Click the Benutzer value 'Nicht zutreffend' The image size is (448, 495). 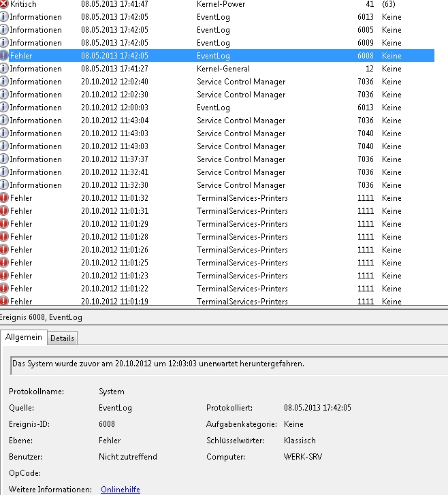pyautogui.click(x=128, y=457)
